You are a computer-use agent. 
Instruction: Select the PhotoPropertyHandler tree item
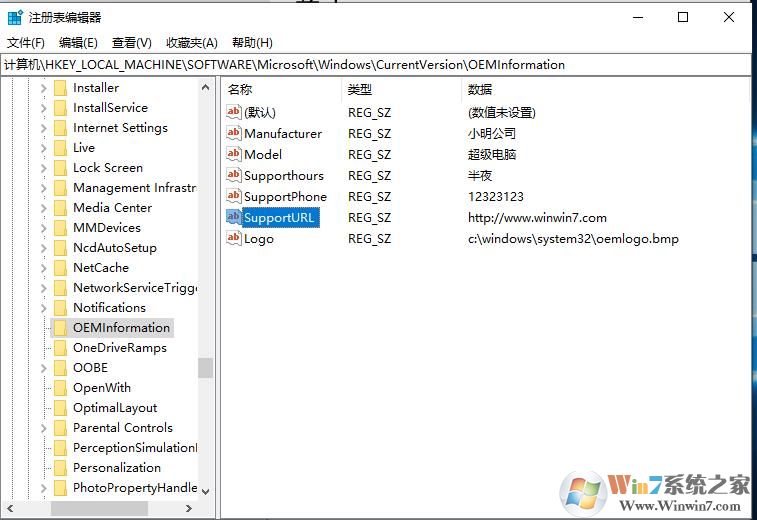click(135, 488)
